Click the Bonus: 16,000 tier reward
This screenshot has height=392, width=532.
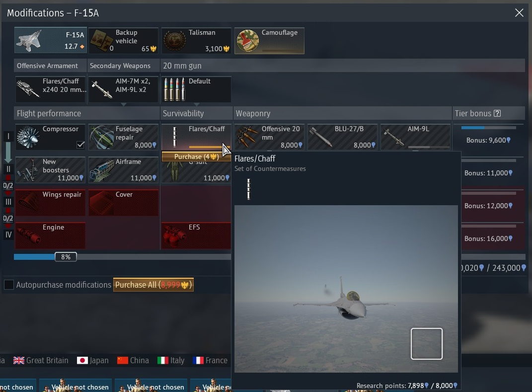point(489,238)
